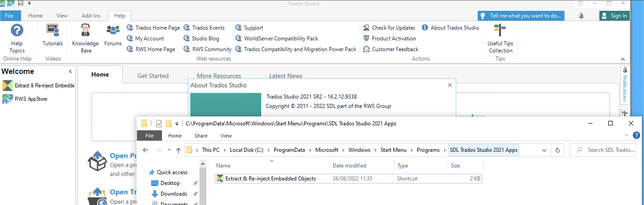Open Trados Events
Image resolution: width=644 pixels, height=205 pixels.
(204, 28)
